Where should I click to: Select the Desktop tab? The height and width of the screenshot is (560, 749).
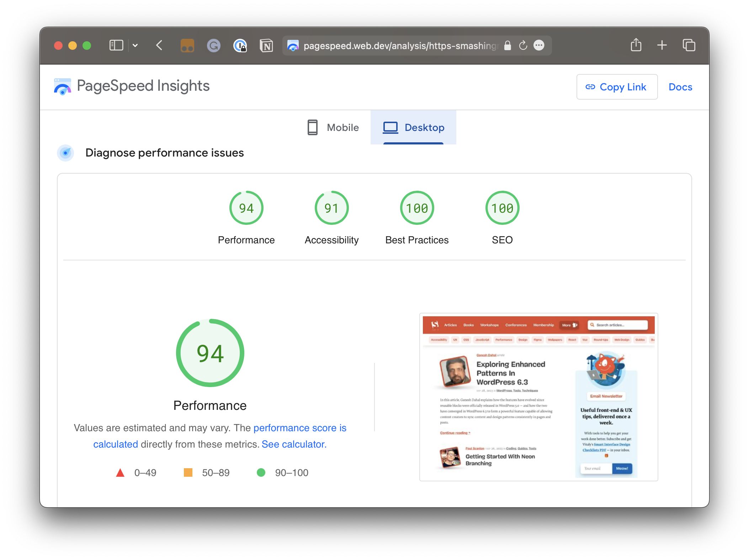pos(413,127)
